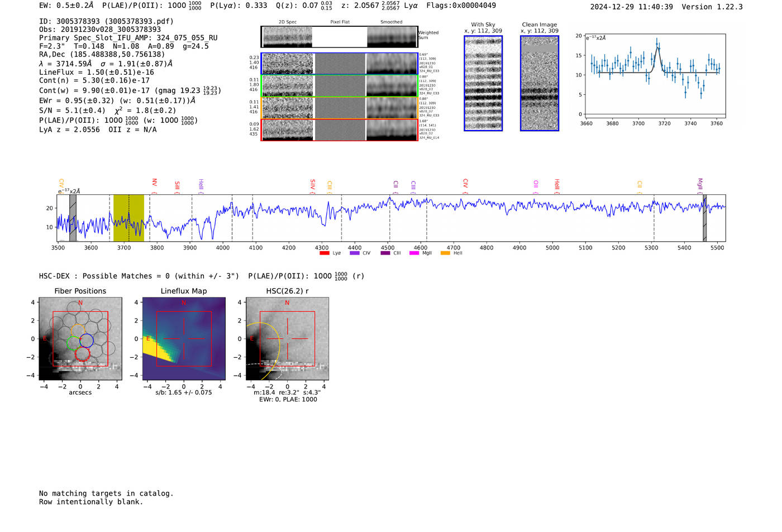Click the orange HeII legend swatch
This screenshot has height=532, width=782.
point(445,253)
